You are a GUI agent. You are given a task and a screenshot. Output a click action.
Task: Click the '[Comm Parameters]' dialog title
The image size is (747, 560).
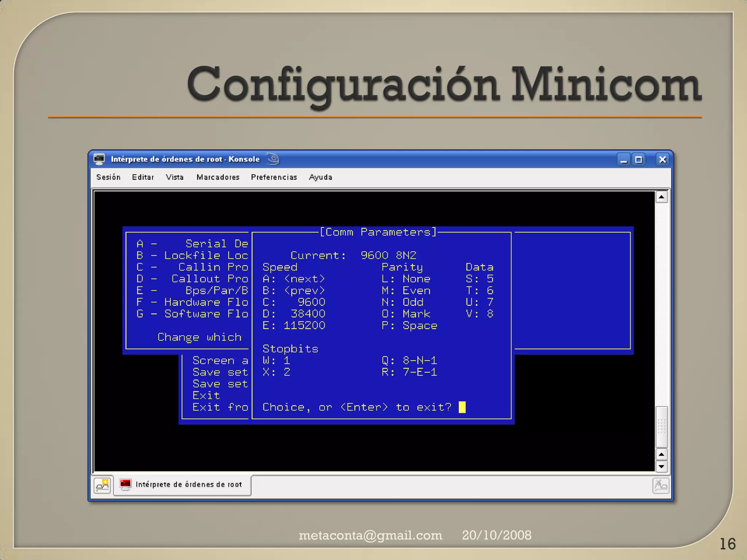378,232
